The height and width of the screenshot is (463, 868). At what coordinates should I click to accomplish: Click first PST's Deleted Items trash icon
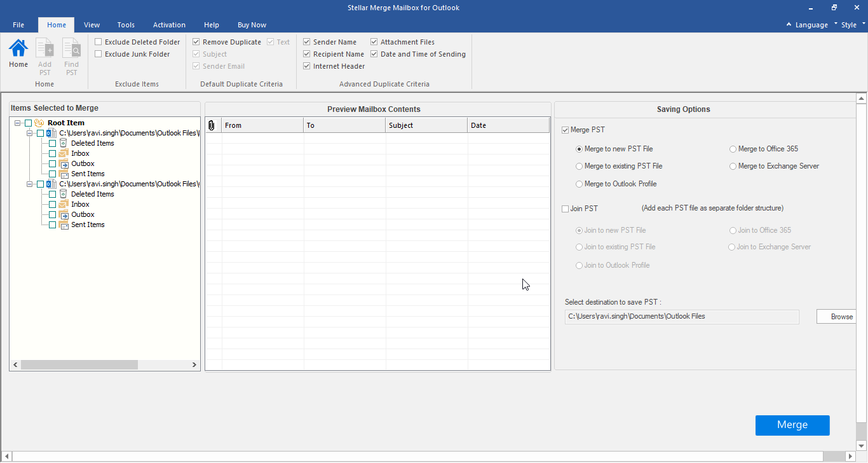63,143
